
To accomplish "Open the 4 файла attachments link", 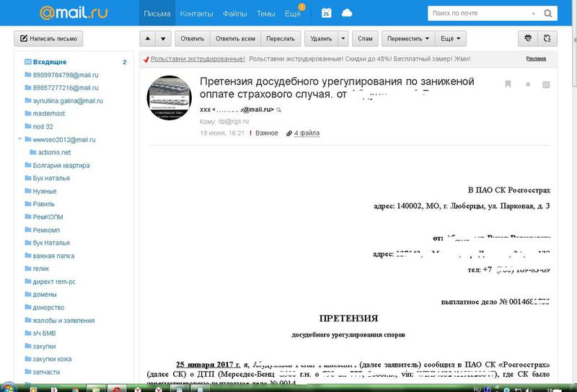I will [x=307, y=133].
